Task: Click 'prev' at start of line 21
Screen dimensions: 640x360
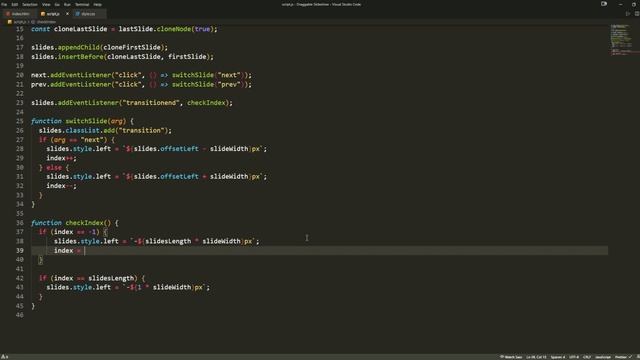Action: point(39,84)
